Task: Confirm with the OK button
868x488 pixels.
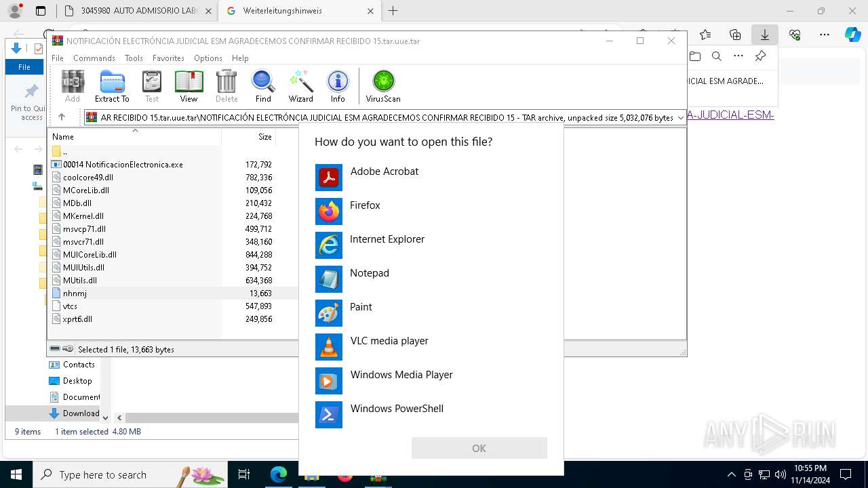Action: pyautogui.click(x=479, y=448)
